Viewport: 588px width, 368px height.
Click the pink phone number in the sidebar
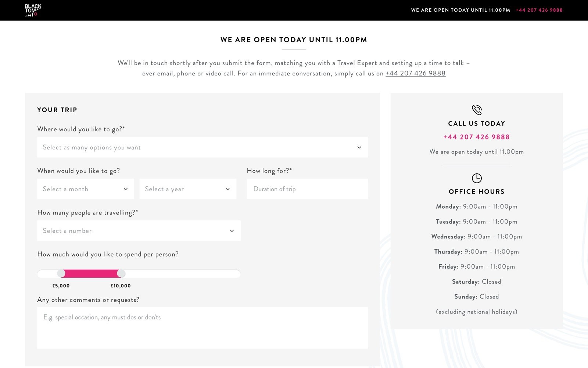coord(476,137)
